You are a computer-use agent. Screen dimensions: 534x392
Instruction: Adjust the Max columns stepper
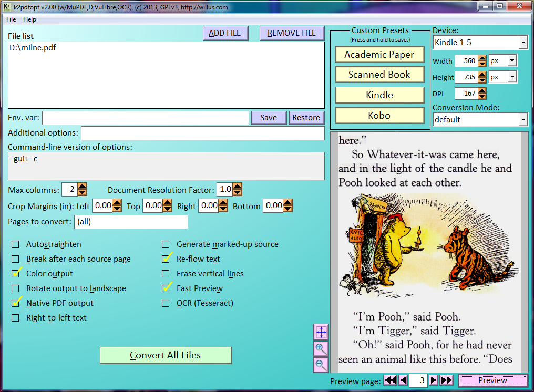[x=82, y=189]
